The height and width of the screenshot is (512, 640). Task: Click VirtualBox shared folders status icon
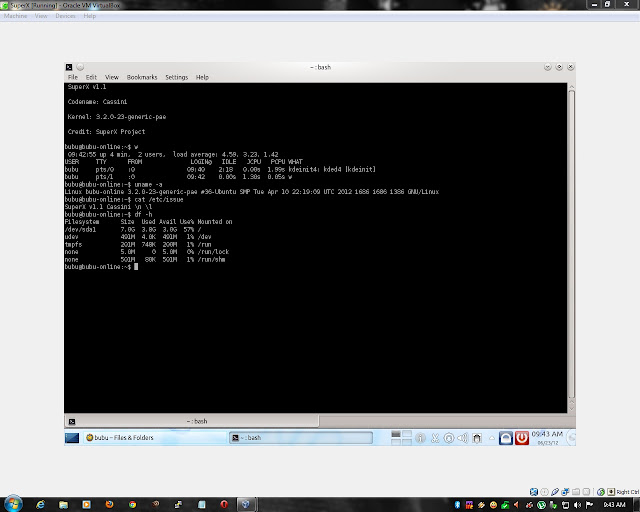[x=576, y=492]
